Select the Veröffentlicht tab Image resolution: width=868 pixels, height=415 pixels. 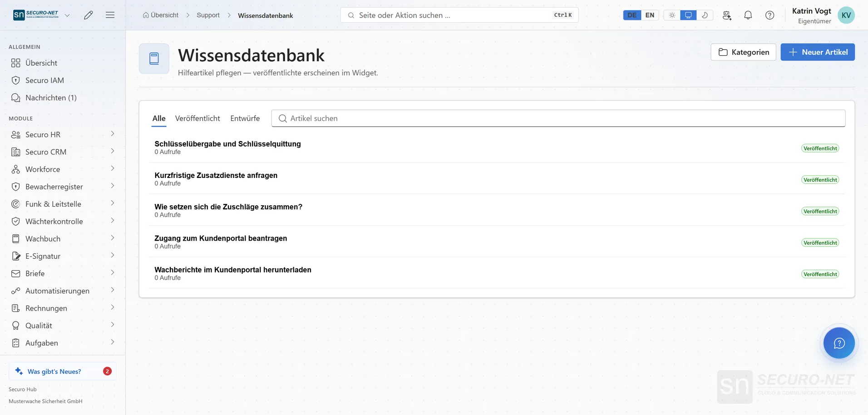[x=197, y=119]
